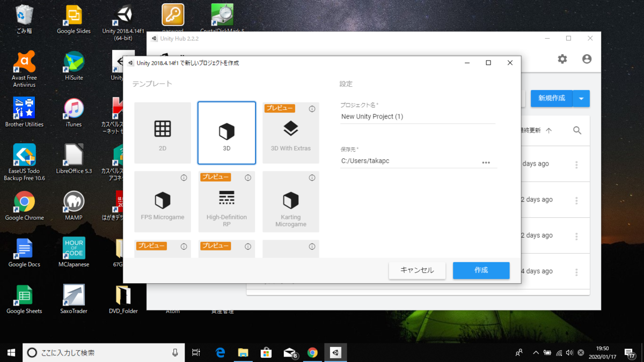Open the notification center icon
This screenshot has height=362, width=644.
tap(630, 352)
